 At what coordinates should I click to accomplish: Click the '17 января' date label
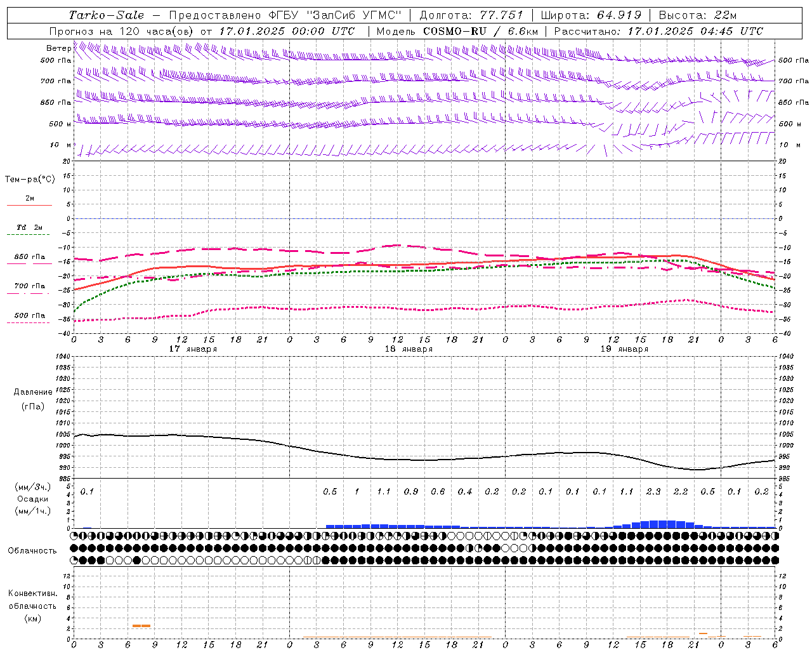[193, 349]
